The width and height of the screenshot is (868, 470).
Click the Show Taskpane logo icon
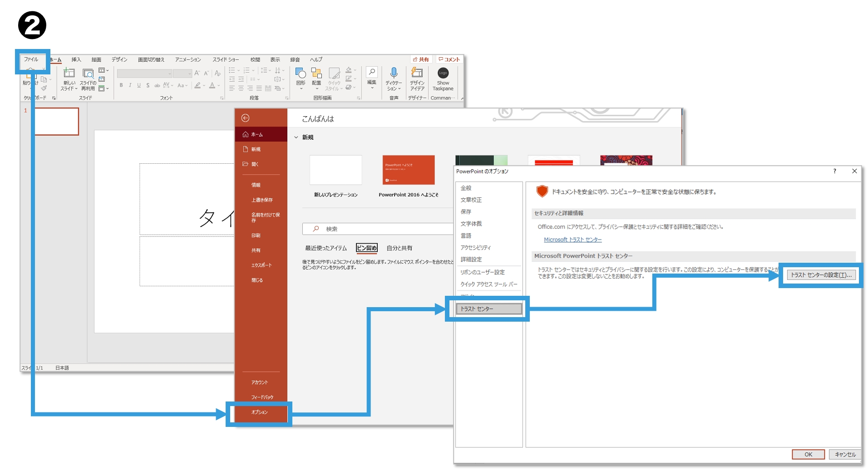(443, 73)
